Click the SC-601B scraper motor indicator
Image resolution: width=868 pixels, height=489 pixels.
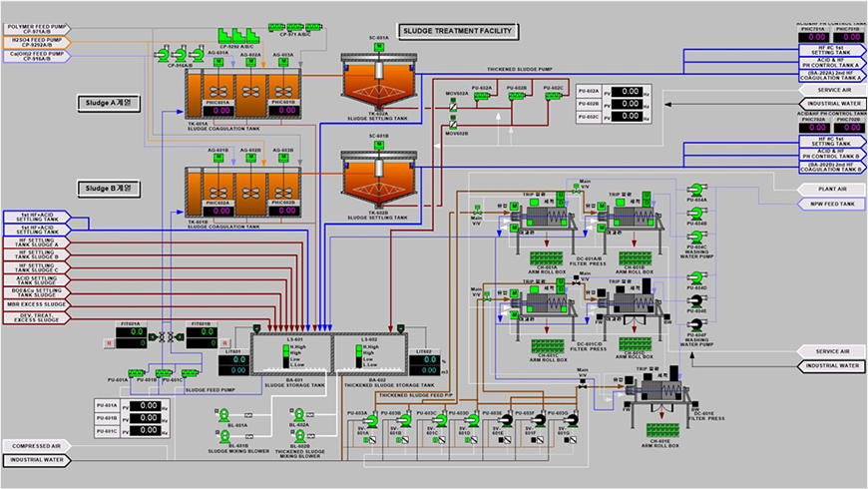point(379,148)
